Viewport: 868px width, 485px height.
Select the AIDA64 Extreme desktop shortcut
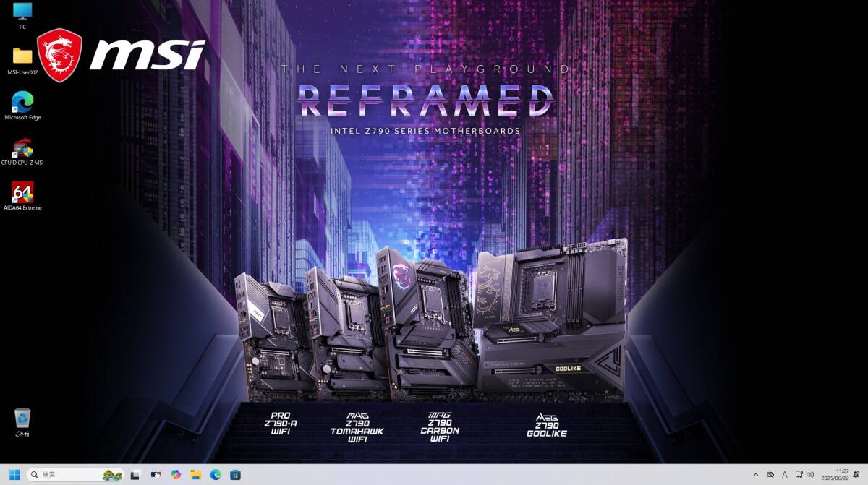click(x=22, y=197)
